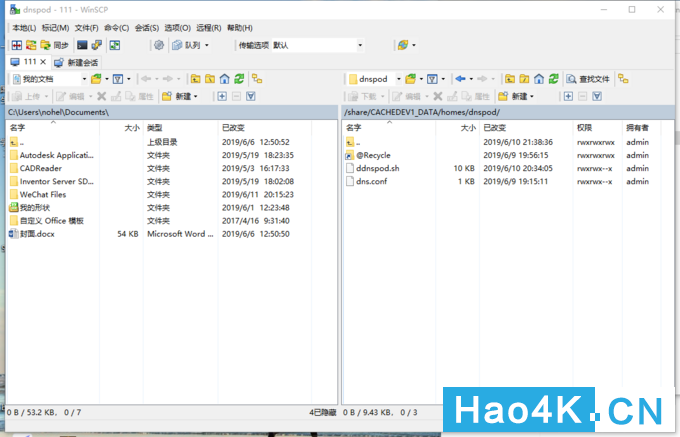The height and width of the screenshot is (437, 680).
Task: Go to remote parent directory icon
Action: pyautogui.click(x=510, y=79)
